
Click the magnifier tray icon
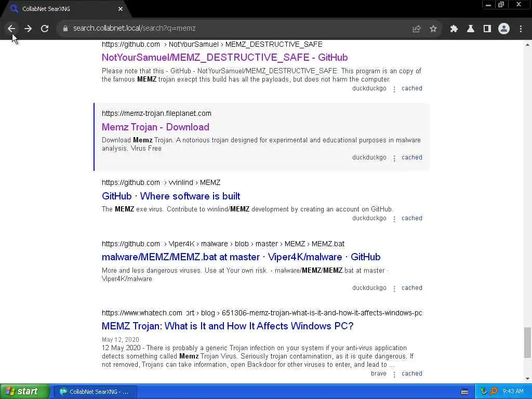point(494,392)
